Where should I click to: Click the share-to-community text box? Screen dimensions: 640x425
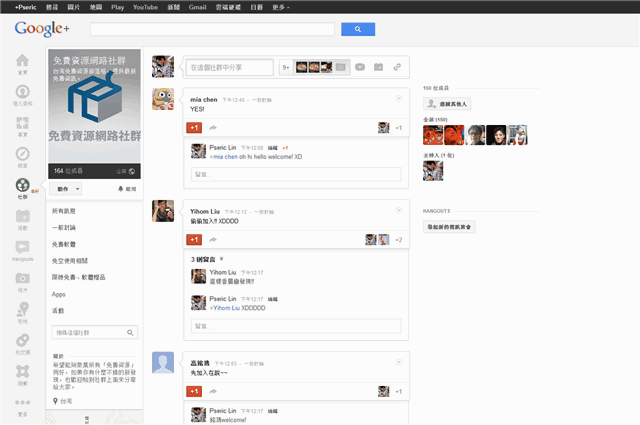[230, 67]
